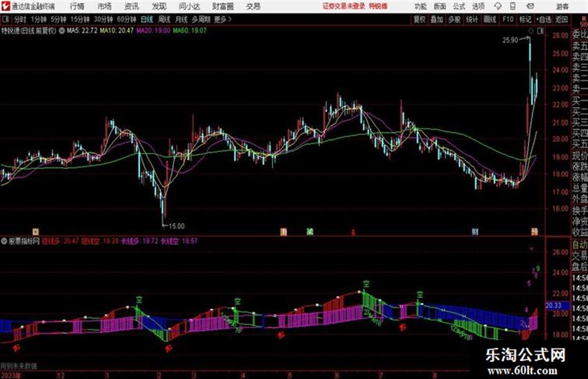Click the MA10: 20.47 indicator value

tap(116, 30)
